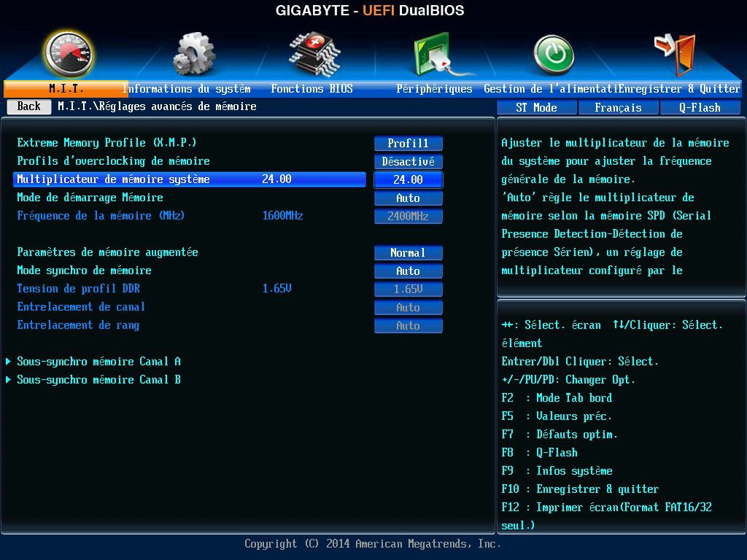The image size is (747, 560).
Task: Expand Sous-synchro mémoire Canal B submenu
Action: 98,379
